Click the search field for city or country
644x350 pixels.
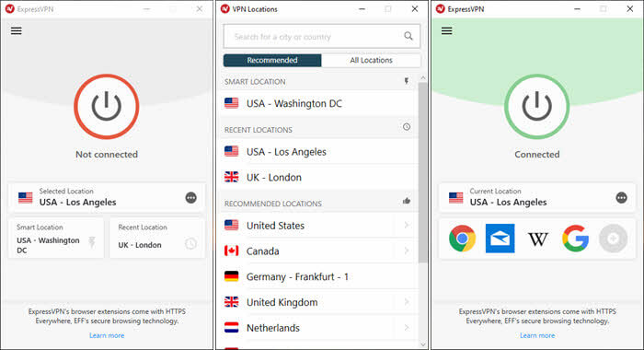click(x=322, y=37)
